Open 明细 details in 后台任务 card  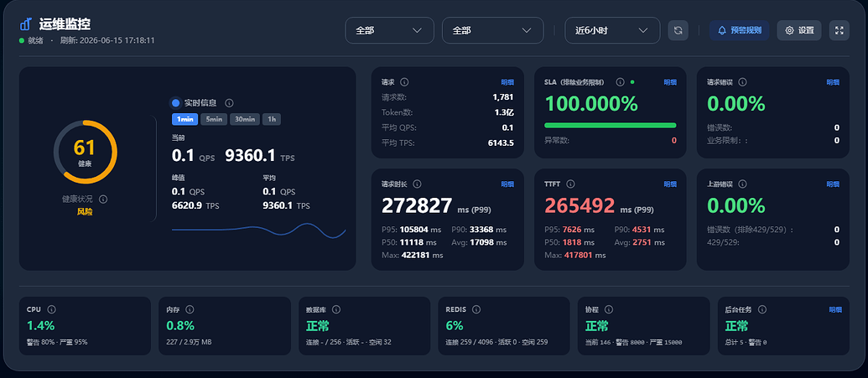click(835, 310)
